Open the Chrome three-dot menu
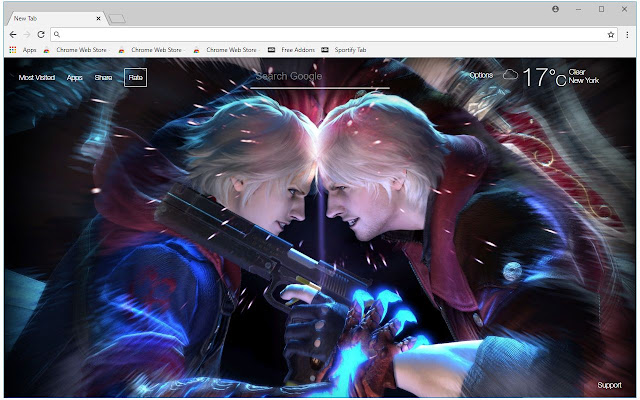Screen dimensions: 640x400 point(627,35)
